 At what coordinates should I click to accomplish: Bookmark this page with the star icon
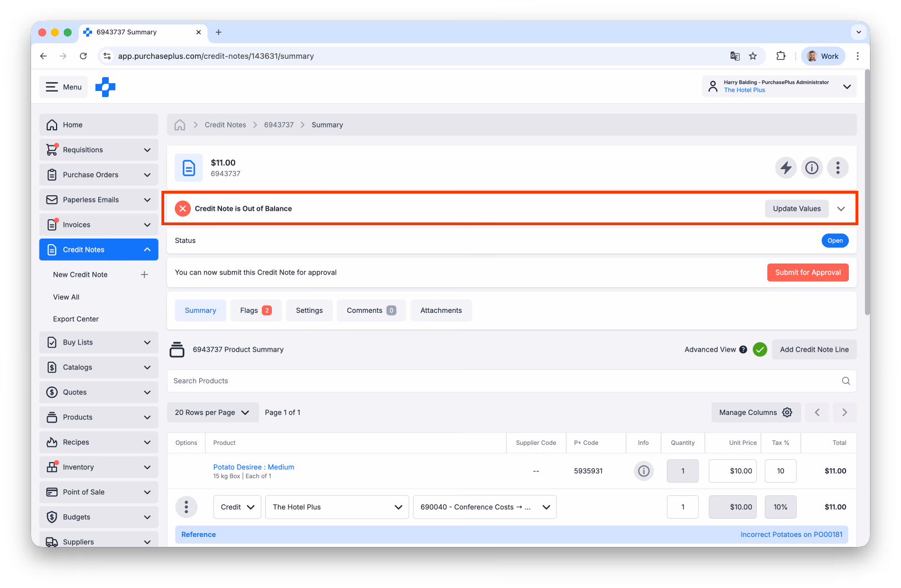coord(753,56)
